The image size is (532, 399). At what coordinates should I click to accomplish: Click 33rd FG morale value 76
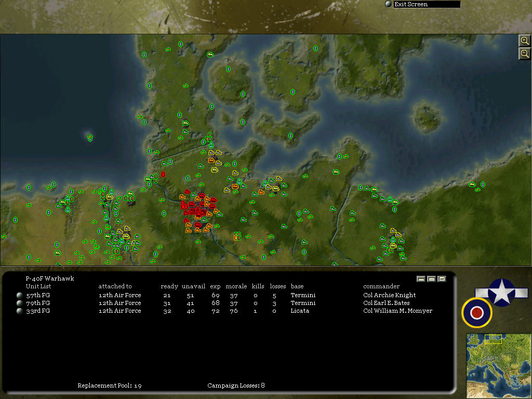(x=234, y=311)
